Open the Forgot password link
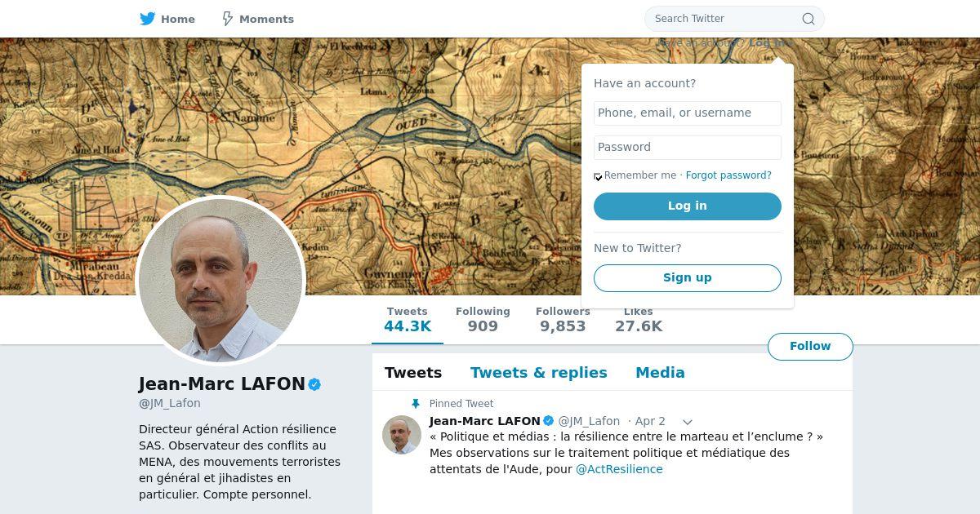980x514 pixels. (x=728, y=175)
